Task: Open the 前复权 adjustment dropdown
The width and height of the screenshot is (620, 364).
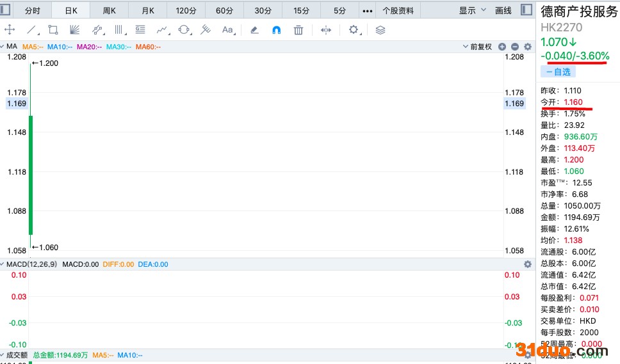Action: [478, 47]
